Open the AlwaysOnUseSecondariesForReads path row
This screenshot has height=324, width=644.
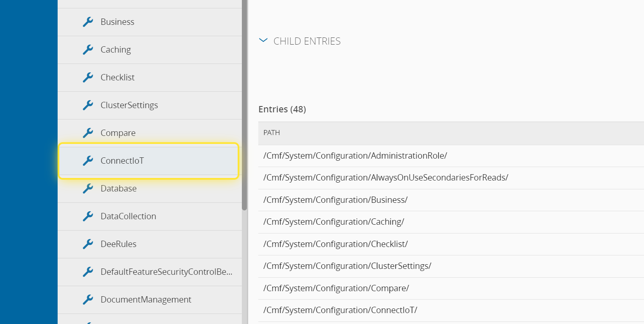tap(385, 178)
